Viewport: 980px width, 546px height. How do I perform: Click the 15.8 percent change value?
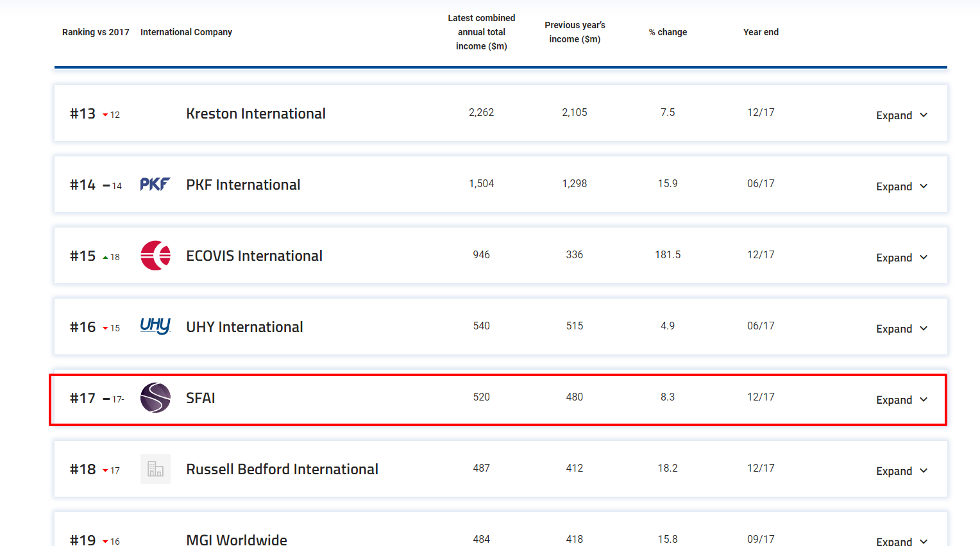point(668,540)
